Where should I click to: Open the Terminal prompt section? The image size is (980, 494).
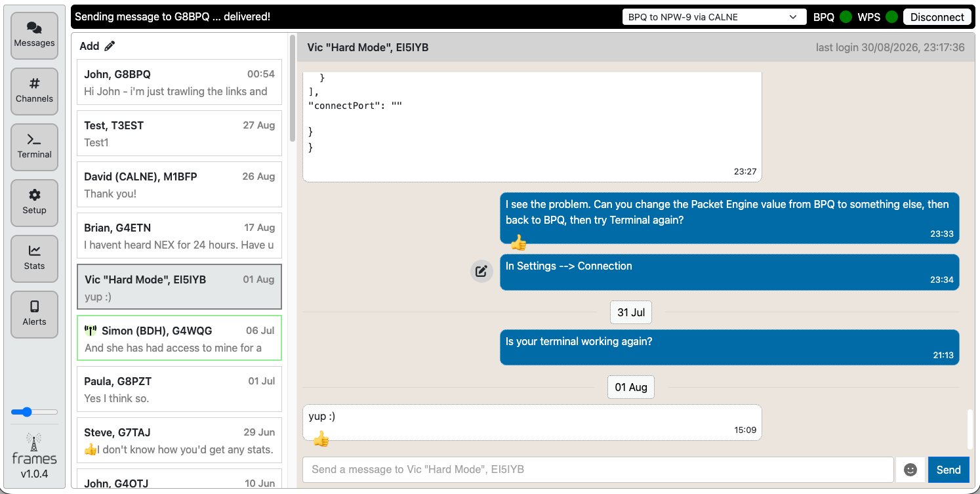click(35, 147)
